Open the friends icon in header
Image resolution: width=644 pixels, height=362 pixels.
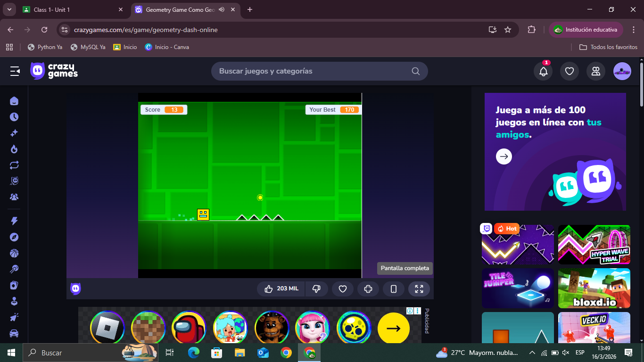tap(596, 71)
